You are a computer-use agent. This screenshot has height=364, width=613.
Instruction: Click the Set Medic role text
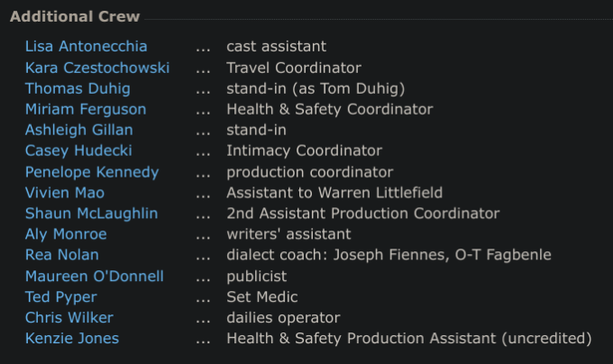pos(261,296)
